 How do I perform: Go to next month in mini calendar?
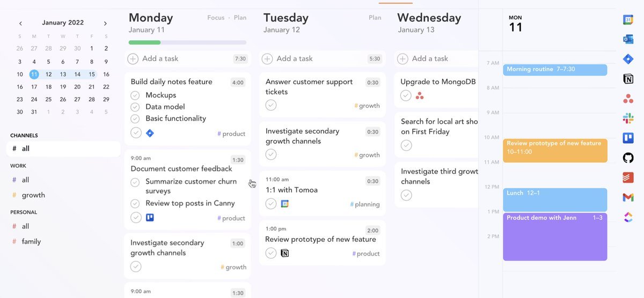105,23
